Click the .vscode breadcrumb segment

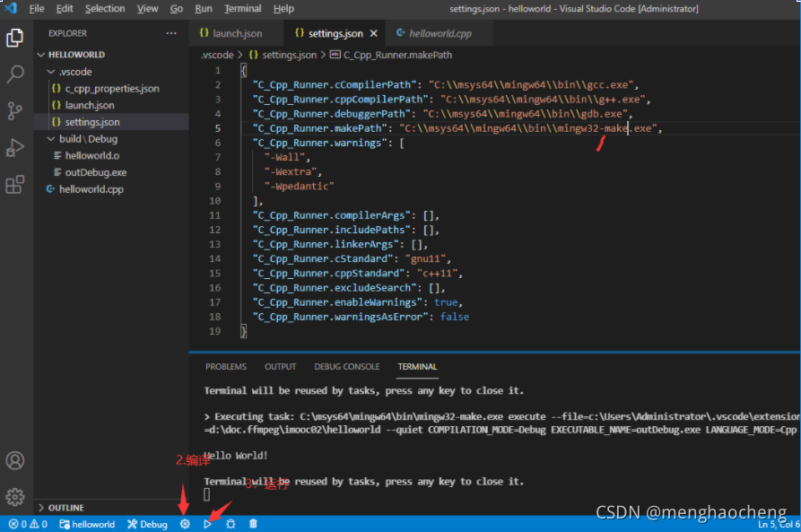point(217,55)
